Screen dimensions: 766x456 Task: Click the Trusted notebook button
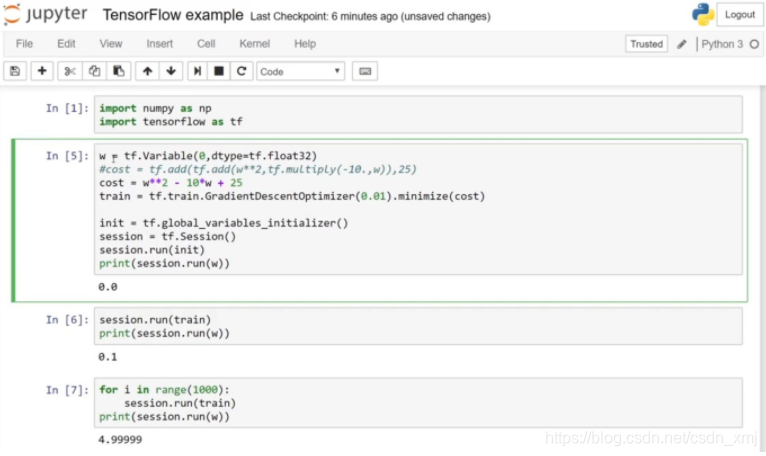[x=646, y=44]
